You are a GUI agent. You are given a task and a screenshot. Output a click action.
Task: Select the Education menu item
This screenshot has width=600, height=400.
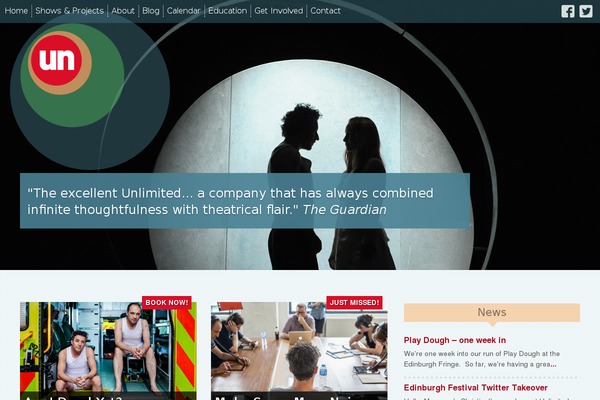coord(228,11)
